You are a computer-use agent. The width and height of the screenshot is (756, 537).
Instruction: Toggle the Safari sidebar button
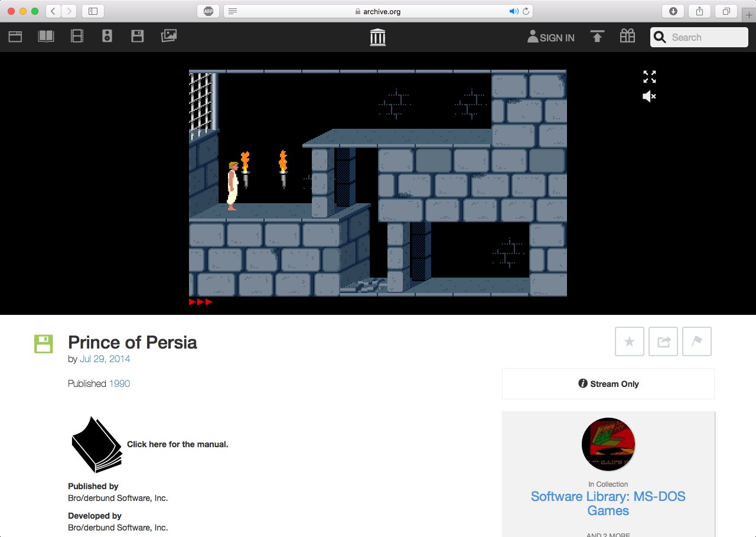(93, 11)
